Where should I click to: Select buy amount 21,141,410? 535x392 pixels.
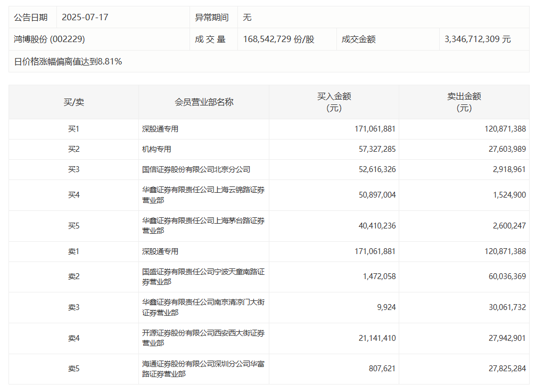pos(377,338)
